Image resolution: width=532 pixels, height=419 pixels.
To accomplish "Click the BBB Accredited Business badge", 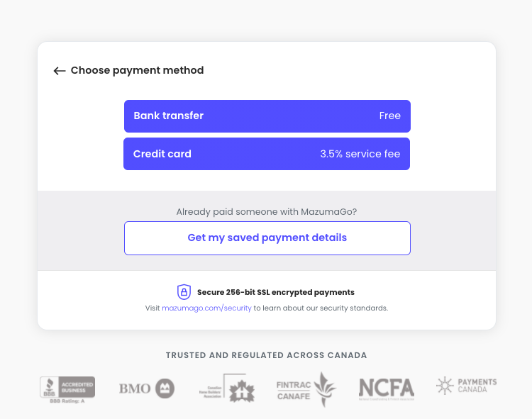I will (67, 387).
